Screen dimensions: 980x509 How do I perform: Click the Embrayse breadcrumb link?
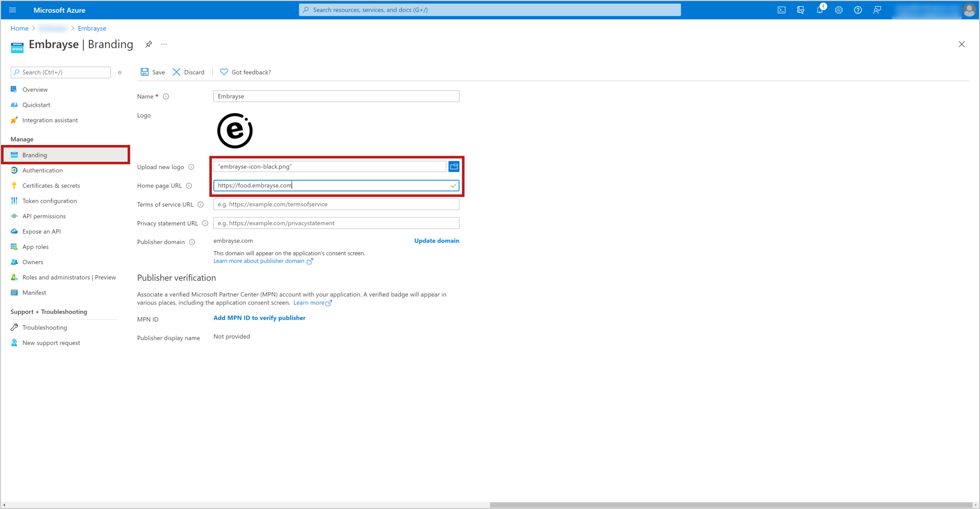tap(92, 28)
